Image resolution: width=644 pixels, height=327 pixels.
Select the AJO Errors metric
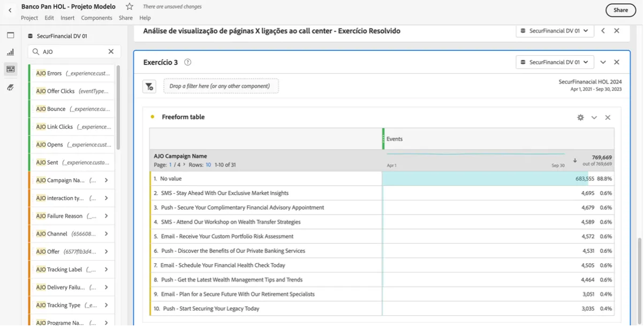point(71,73)
